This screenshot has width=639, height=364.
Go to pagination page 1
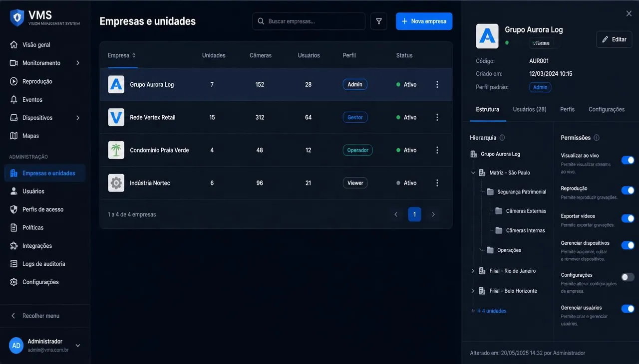pyautogui.click(x=414, y=214)
